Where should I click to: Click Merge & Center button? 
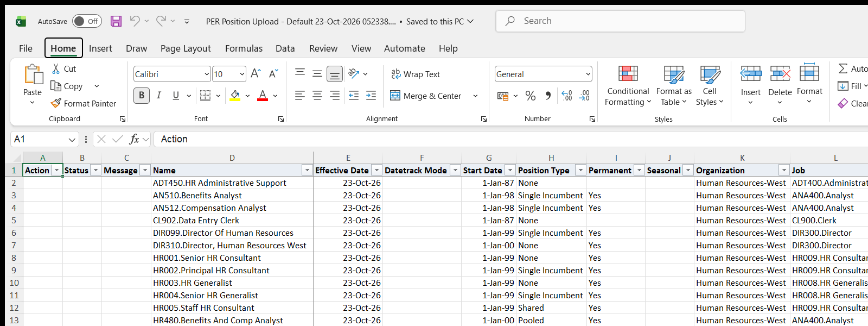pos(426,96)
